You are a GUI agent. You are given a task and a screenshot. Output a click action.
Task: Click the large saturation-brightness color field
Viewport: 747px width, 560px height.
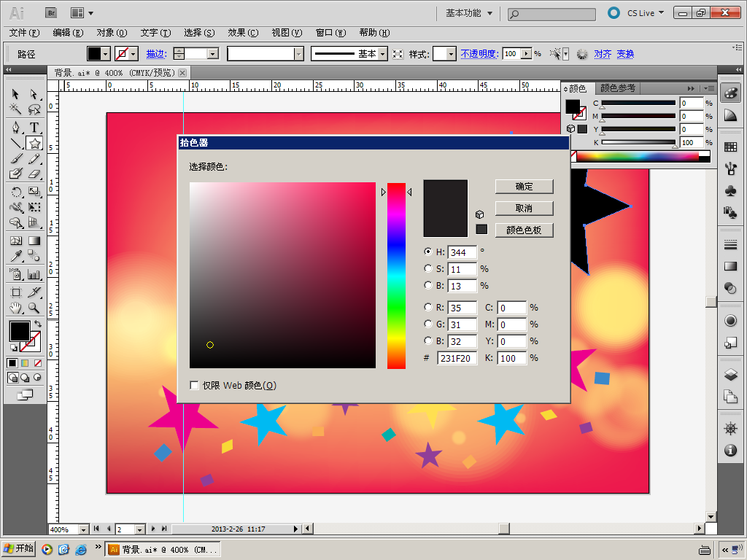tap(282, 275)
